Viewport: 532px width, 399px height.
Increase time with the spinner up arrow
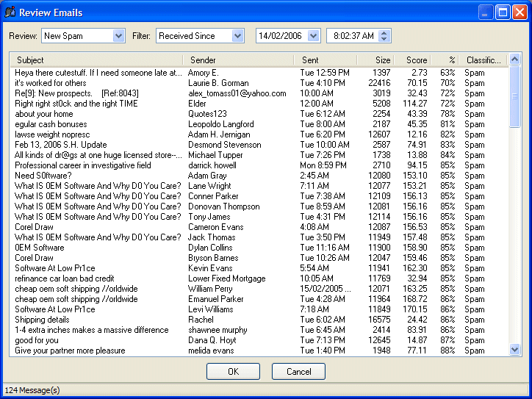(x=384, y=33)
